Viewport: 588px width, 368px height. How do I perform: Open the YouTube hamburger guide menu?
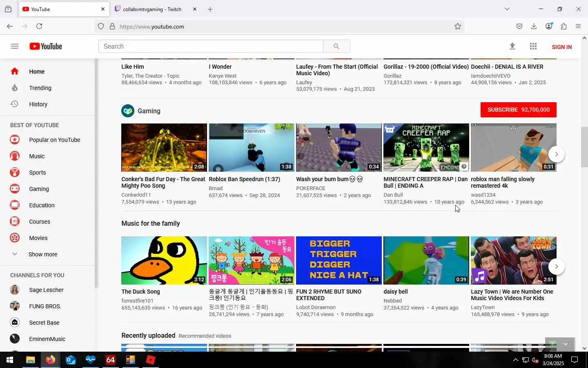click(x=15, y=46)
